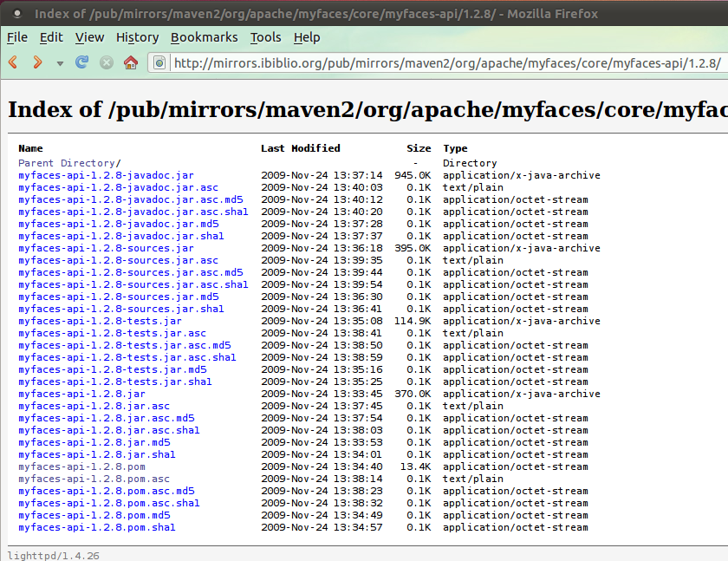728x561 pixels.
Task: Click the 13.4K size value
Action: (415, 466)
